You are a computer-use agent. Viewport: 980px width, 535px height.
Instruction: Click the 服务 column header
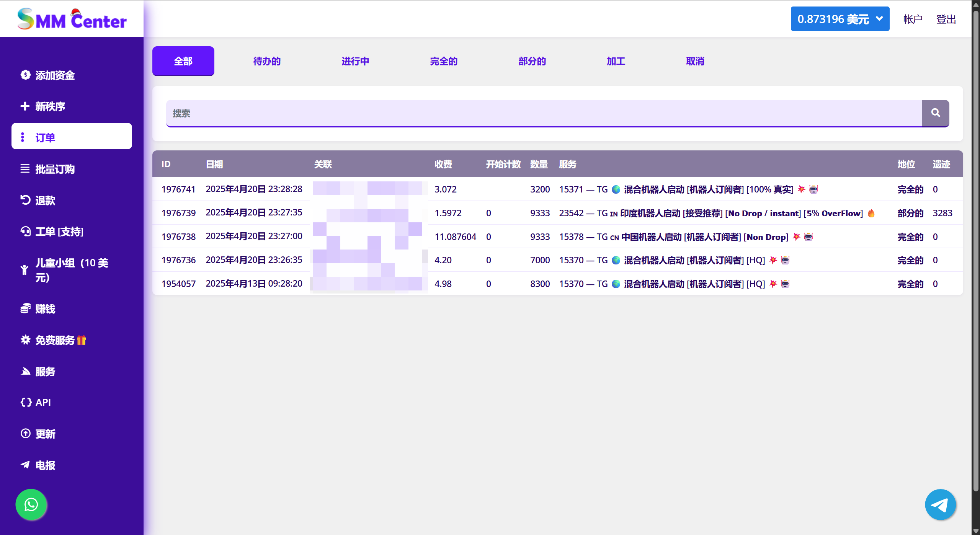click(567, 164)
